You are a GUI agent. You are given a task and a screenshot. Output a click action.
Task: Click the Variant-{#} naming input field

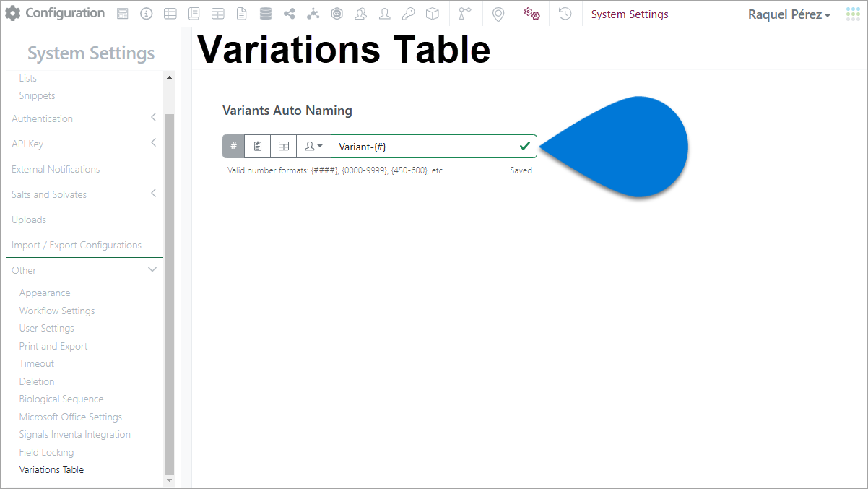pos(434,146)
